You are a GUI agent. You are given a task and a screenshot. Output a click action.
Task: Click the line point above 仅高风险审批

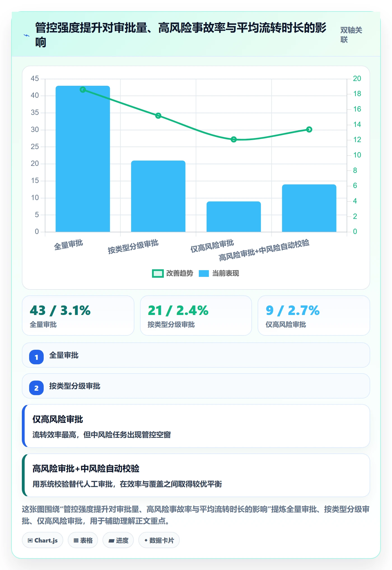click(x=234, y=140)
